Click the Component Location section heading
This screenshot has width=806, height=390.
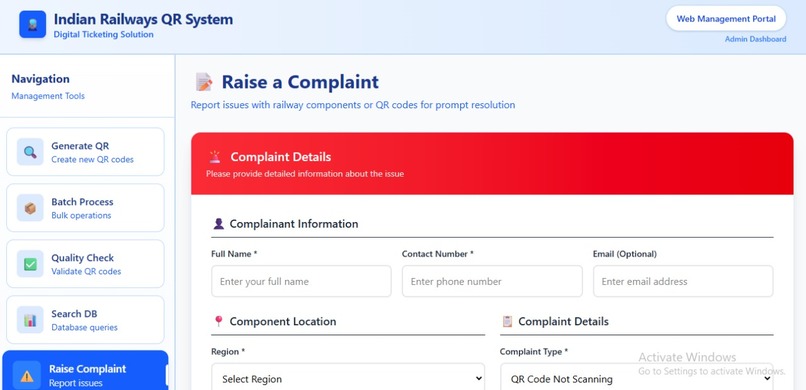pyautogui.click(x=283, y=321)
